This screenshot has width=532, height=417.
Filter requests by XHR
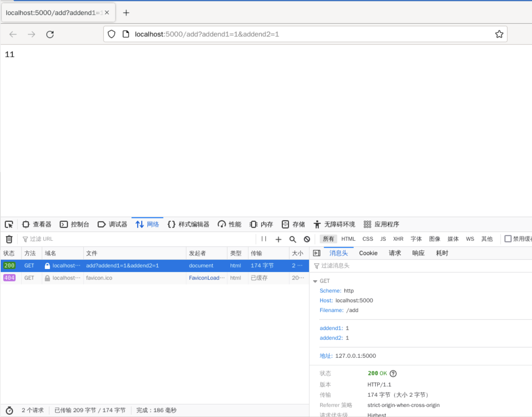398,239
